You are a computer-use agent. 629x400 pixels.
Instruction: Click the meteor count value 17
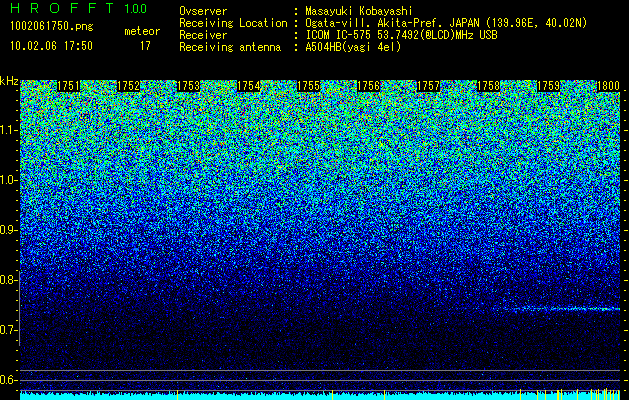pos(145,46)
